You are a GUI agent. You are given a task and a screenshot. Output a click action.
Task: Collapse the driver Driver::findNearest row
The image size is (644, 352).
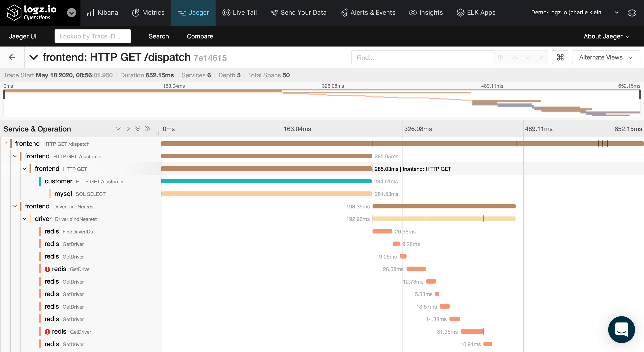coord(25,218)
